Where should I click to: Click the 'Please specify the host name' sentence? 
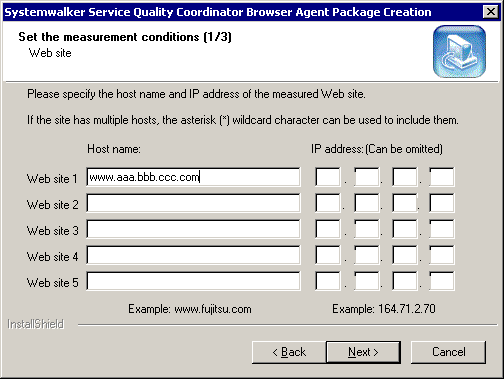pos(196,94)
